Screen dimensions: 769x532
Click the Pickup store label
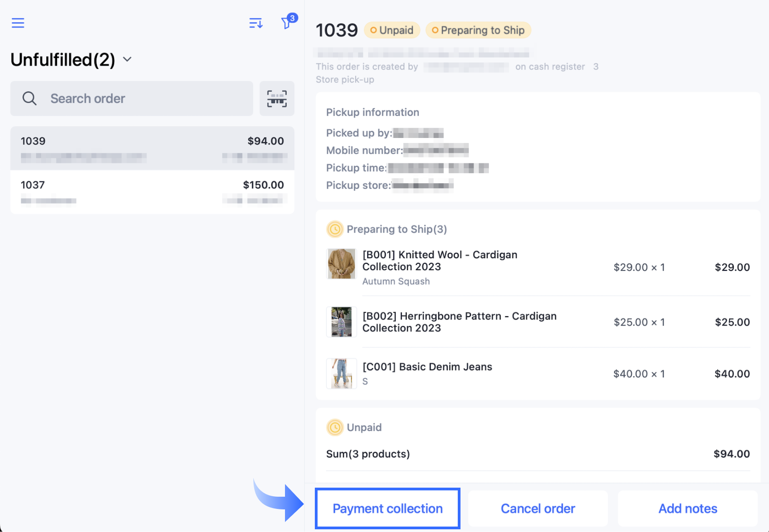(359, 185)
